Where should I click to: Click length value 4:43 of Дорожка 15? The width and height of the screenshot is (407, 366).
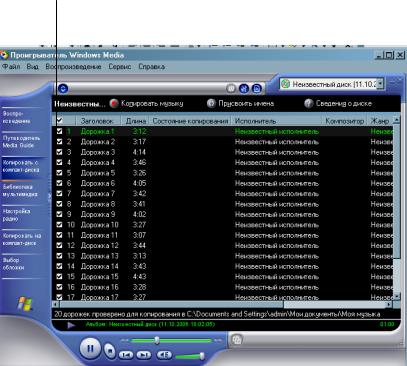[139, 277]
